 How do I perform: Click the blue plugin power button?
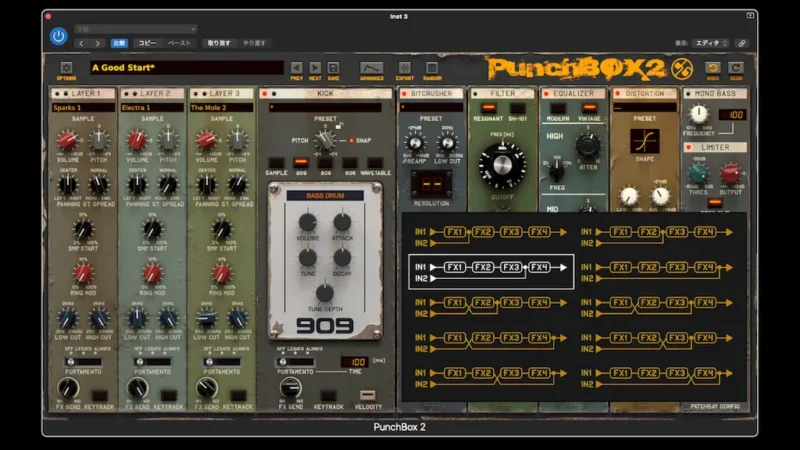click(x=59, y=36)
